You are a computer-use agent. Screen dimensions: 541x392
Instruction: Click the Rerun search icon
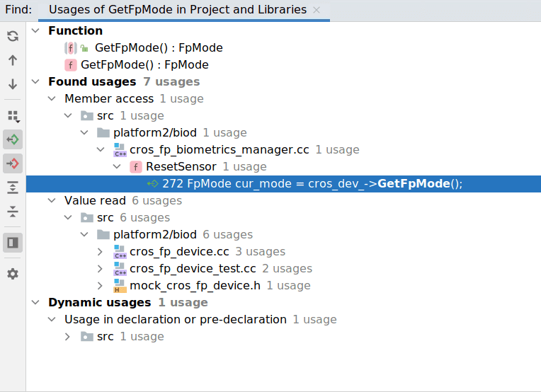pyautogui.click(x=13, y=36)
